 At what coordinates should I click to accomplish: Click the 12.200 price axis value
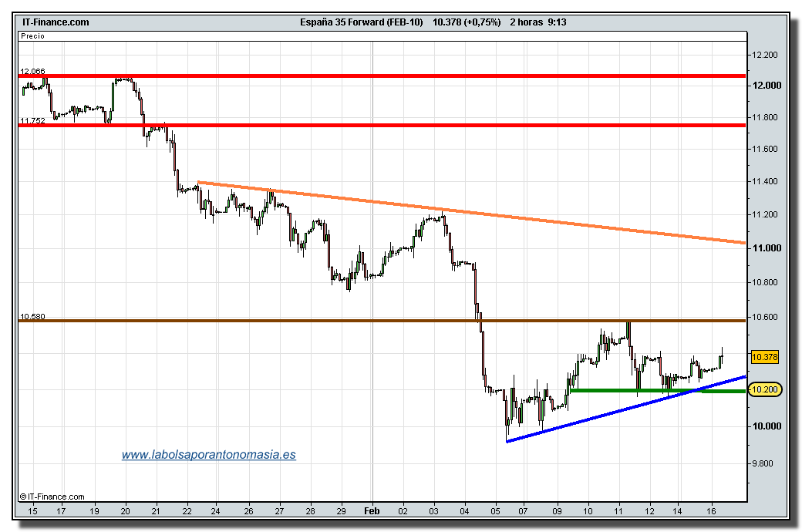pyautogui.click(x=765, y=55)
